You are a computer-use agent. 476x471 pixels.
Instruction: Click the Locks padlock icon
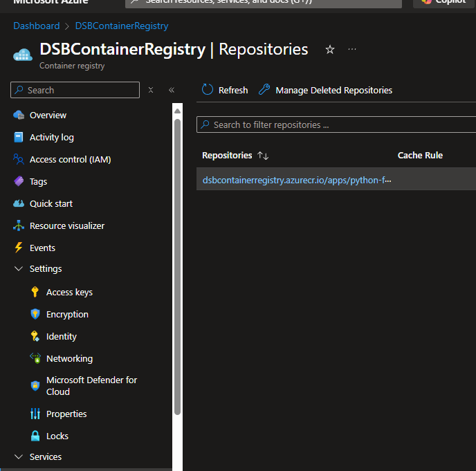[x=35, y=436]
